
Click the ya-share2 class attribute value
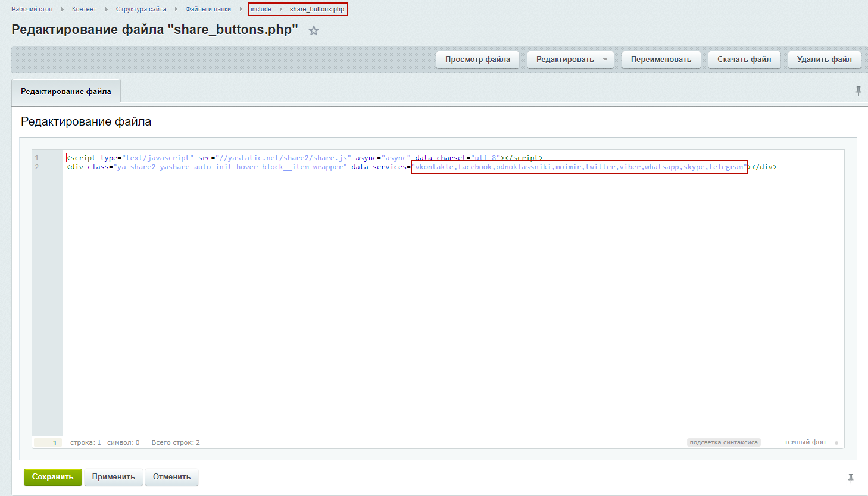tap(230, 167)
